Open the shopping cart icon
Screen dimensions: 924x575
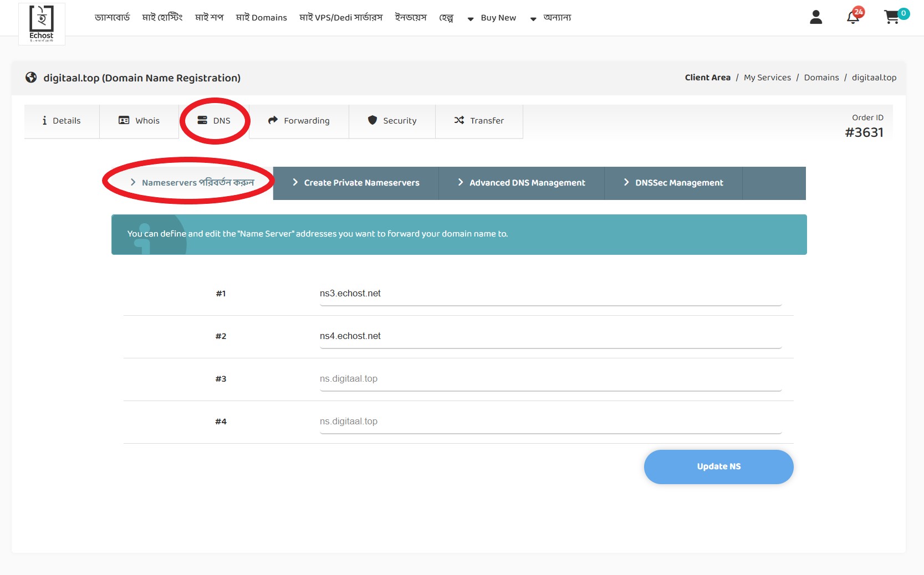coord(891,17)
